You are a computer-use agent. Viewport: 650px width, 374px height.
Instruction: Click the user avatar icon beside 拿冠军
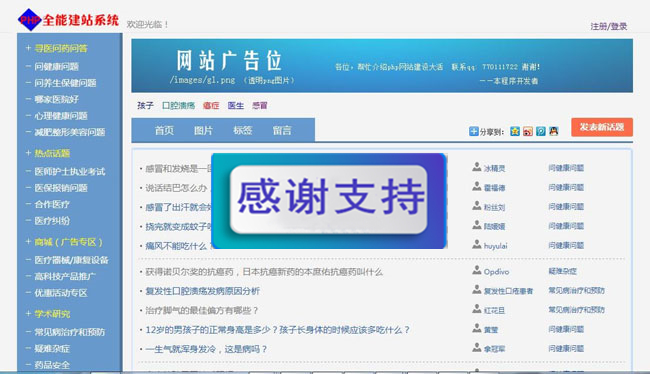click(x=477, y=348)
